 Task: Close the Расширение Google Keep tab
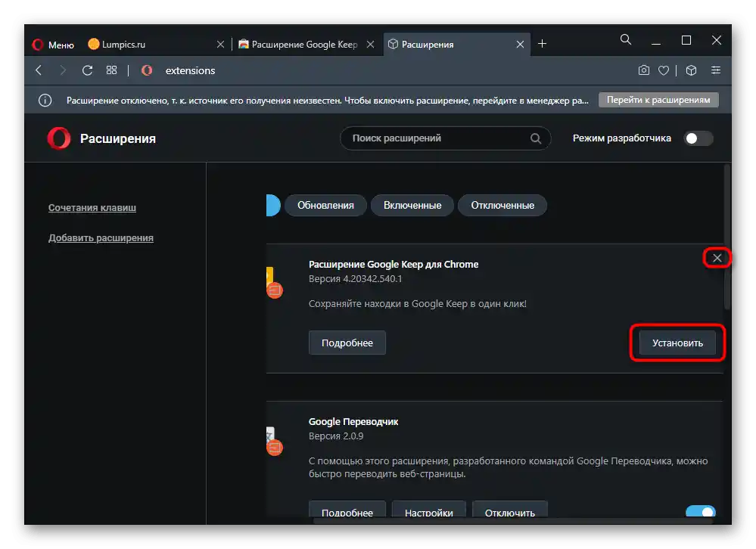(x=370, y=45)
